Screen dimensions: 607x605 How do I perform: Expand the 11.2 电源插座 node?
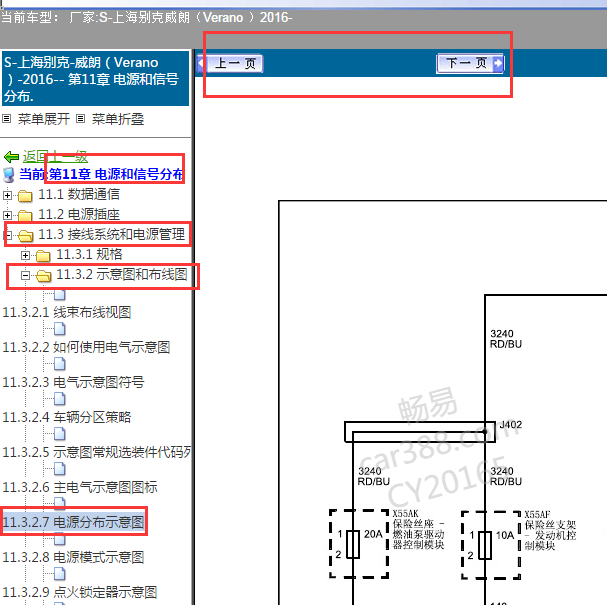click(x=7, y=215)
